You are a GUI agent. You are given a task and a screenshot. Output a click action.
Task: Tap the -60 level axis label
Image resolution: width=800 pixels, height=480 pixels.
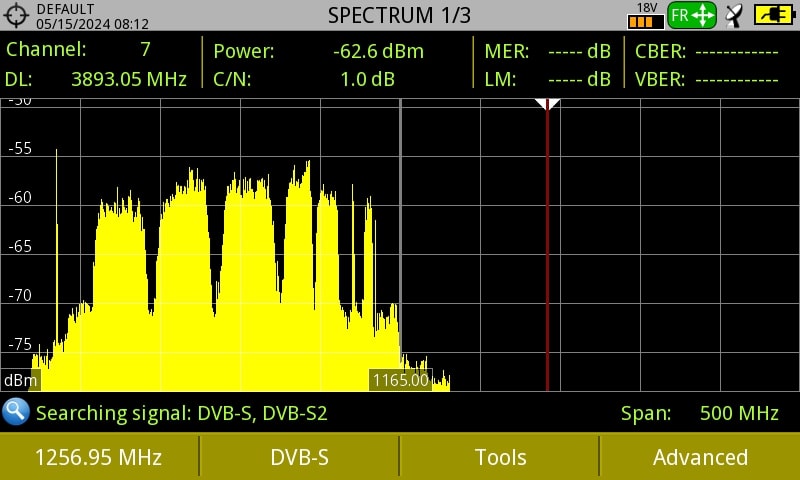[20, 197]
